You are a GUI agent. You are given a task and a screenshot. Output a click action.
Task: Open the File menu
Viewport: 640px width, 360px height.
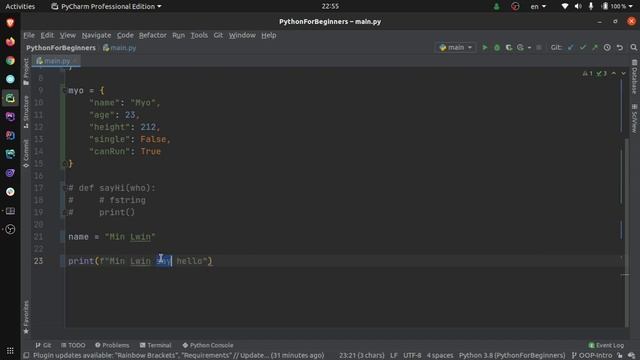tap(29, 36)
